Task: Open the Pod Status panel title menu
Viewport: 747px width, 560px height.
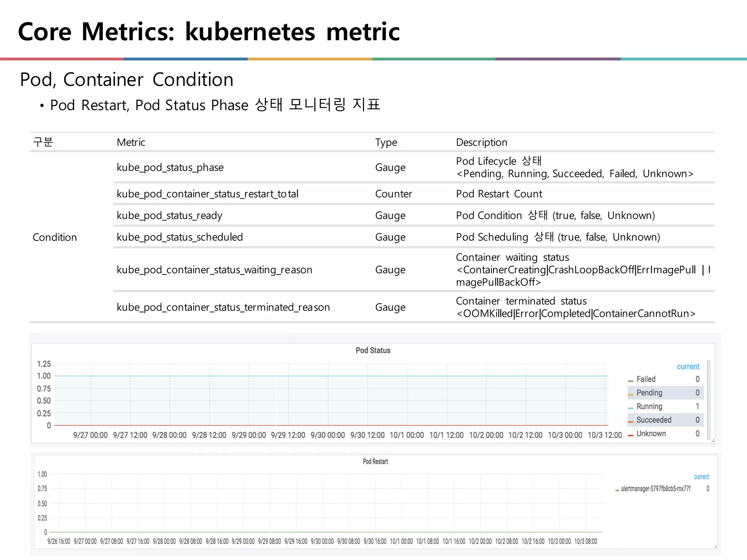Action: coord(373,351)
